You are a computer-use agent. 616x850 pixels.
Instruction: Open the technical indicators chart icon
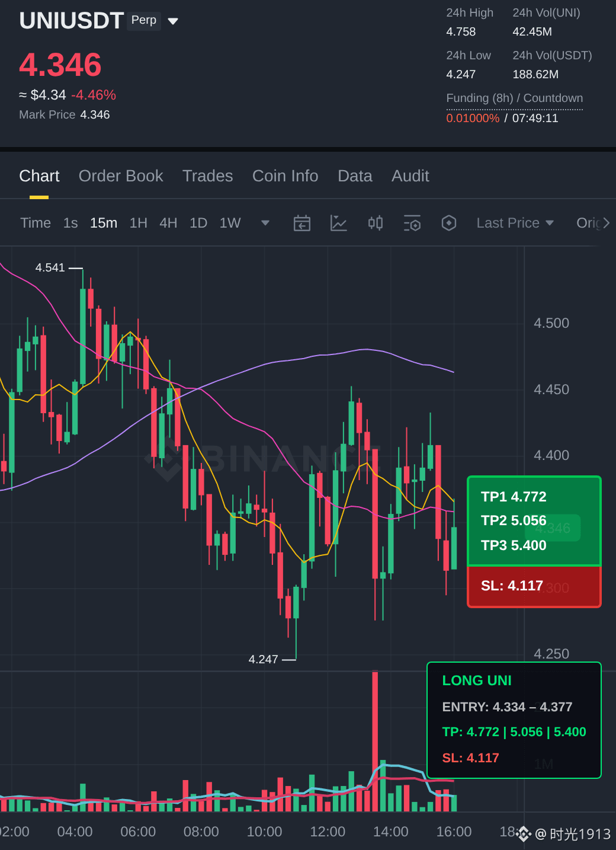pyautogui.click(x=338, y=223)
